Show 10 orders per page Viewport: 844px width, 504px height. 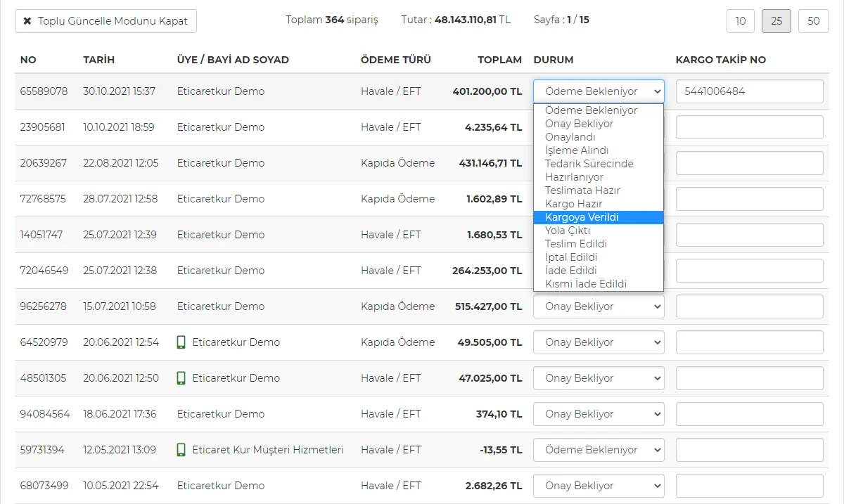pyautogui.click(x=741, y=21)
